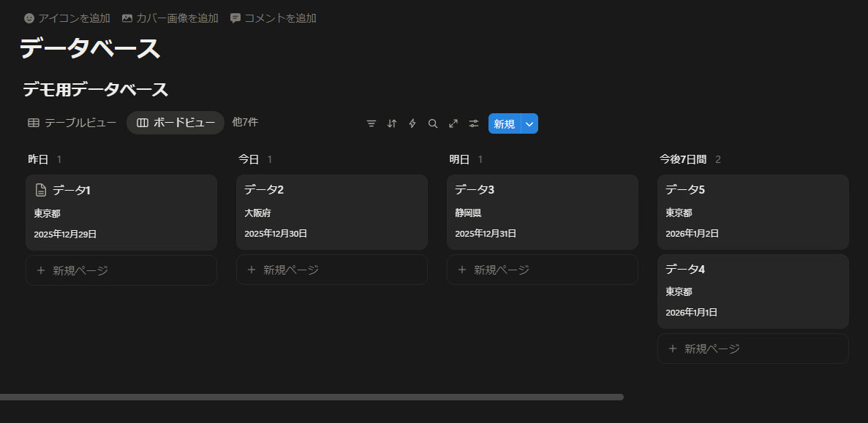Image resolution: width=868 pixels, height=423 pixels.
Task: Click アイコンを追加 to add an icon
Action: click(67, 18)
